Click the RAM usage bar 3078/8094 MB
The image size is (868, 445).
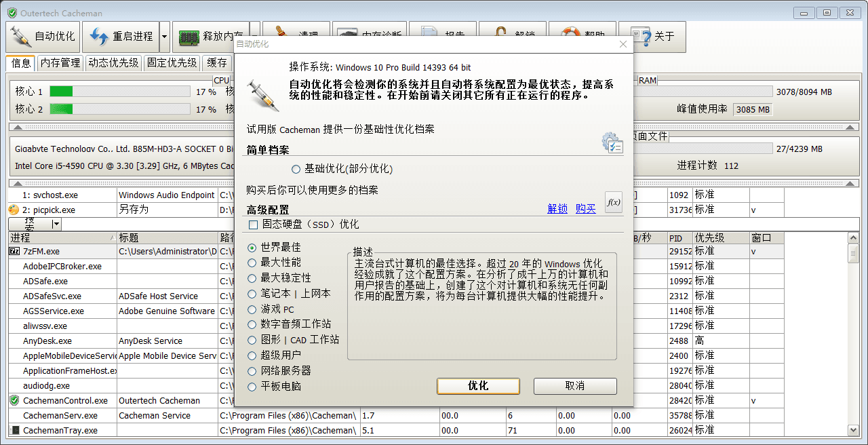pyautogui.click(x=704, y=92)
